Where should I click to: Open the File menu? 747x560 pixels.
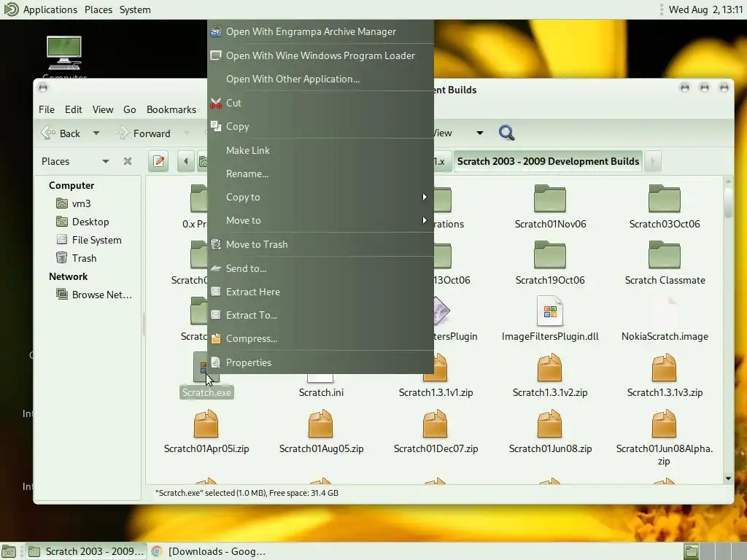pos(47,109)
